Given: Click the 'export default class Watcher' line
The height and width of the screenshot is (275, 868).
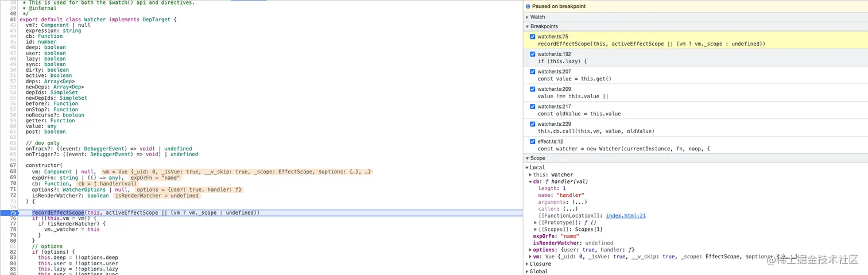Looking at the screenshot, I should 98,20.
